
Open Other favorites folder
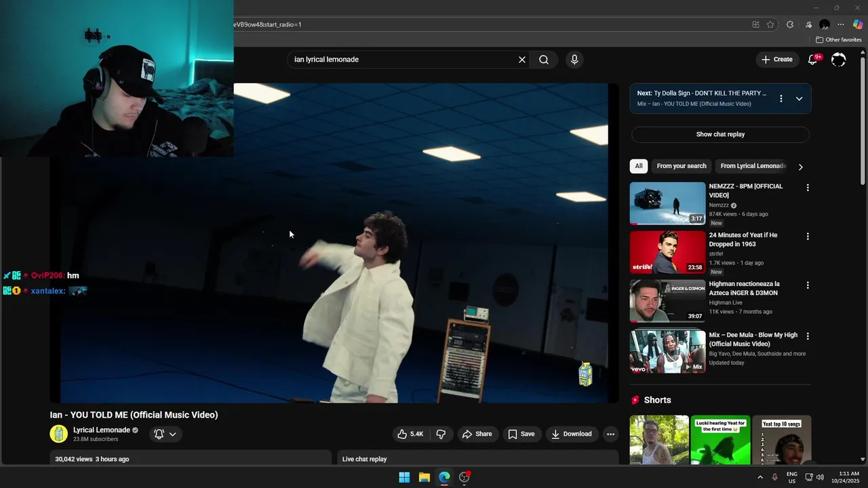(x=838, y=40)
